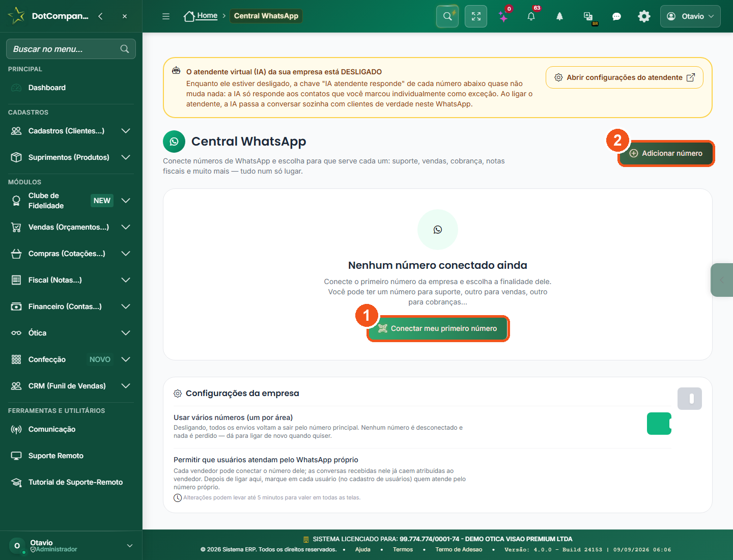Viewport: 733px width, 560px height.
Task: Turn off 'Usar vários números' switch
Action: 659,424
